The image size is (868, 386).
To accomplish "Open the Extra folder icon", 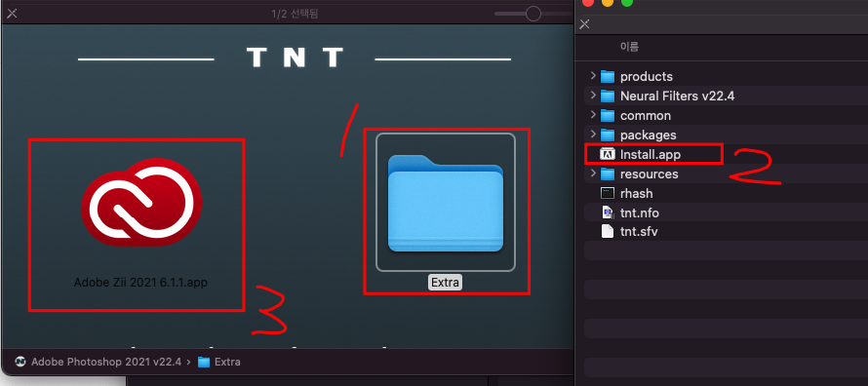I will [x=446, y=203].
